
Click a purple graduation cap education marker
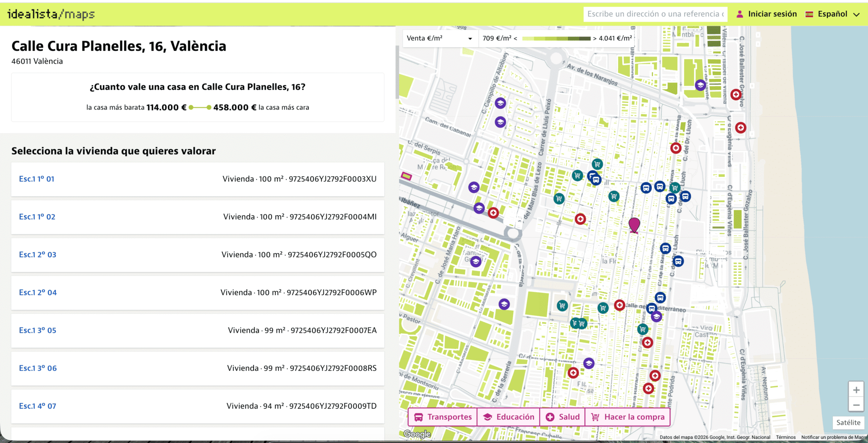click(x=501, y=103)
